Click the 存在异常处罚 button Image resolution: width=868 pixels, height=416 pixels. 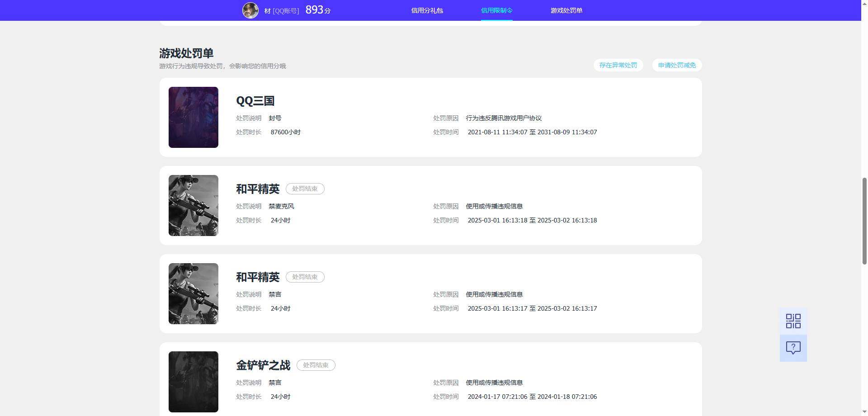click(618, 65)
